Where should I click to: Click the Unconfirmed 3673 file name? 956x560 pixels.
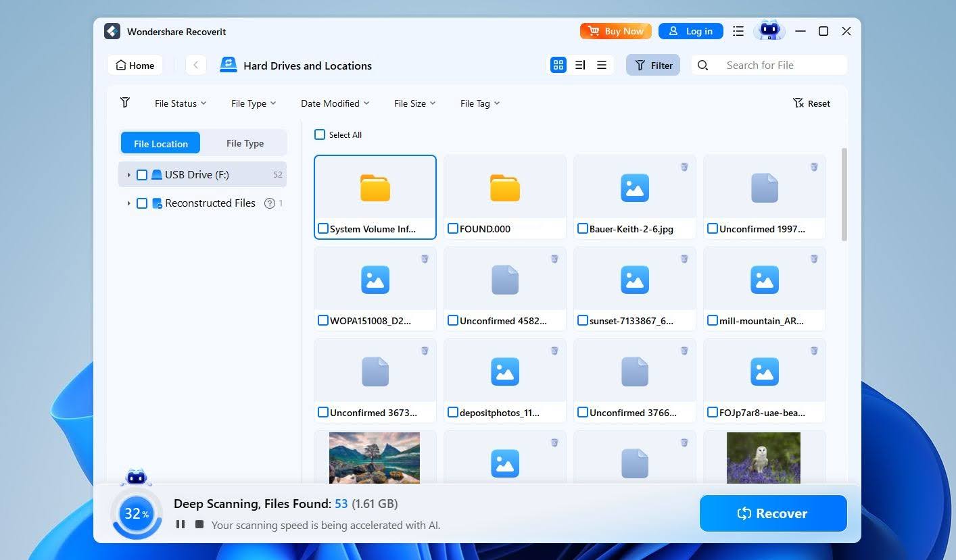373,413
